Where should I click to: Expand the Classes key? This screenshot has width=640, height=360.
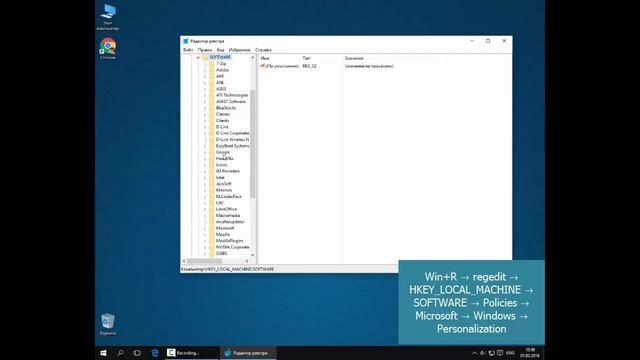click(205, 114)
